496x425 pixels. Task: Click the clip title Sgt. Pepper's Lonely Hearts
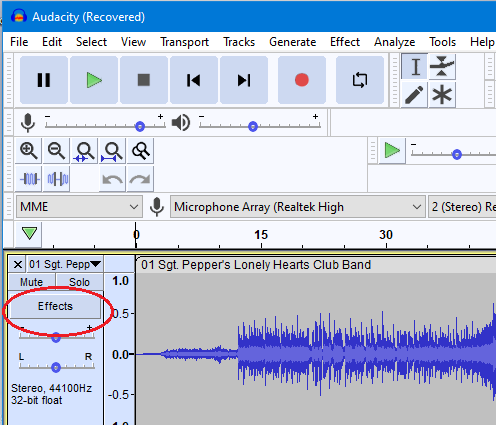[256, 265]
